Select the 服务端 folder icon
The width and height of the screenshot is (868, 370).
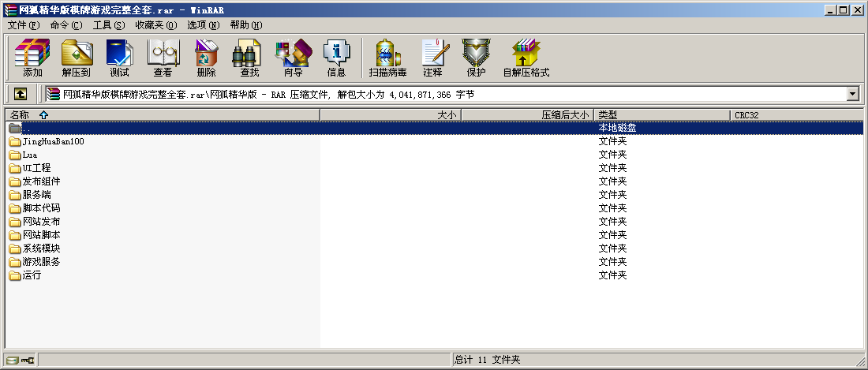click(15, 195)
